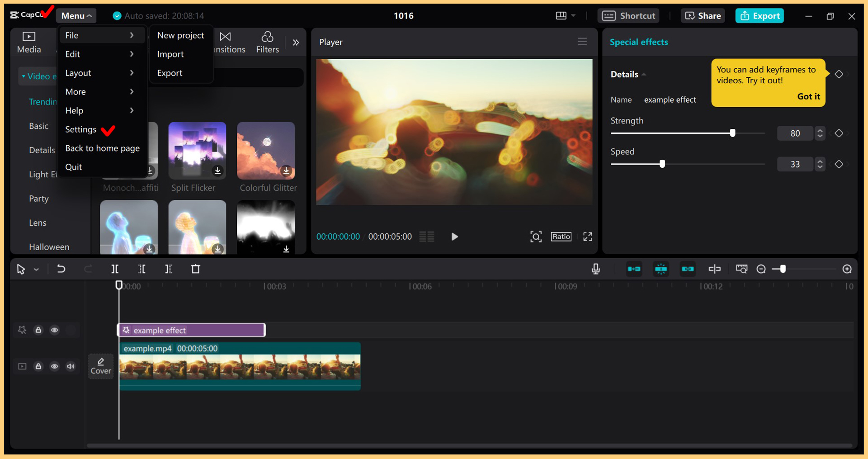Screen dimensions: 868x459
Task: Select the Party effects category
Action: point(39,199)
